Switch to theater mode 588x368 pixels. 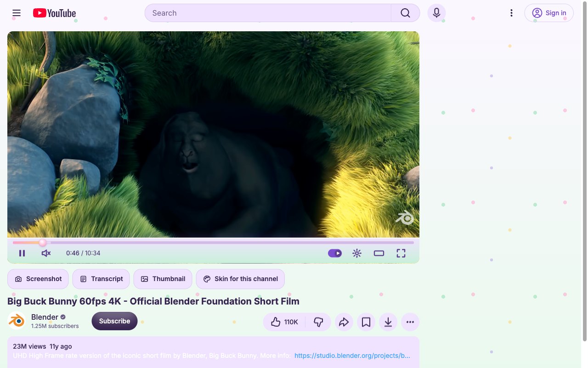[x=379, y=253]
